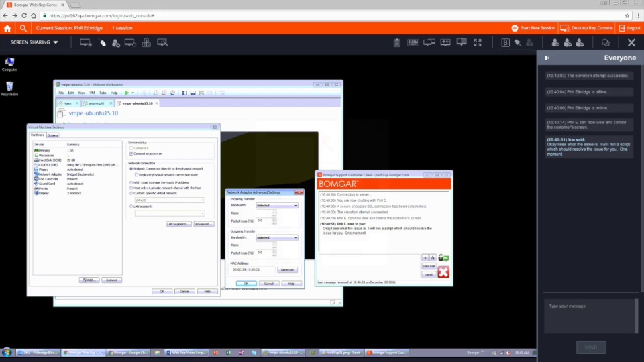Open the search magnifier in orange bar
Image resolution: width=644 pixels, height=362 pixels.
[x=23, y=28]
